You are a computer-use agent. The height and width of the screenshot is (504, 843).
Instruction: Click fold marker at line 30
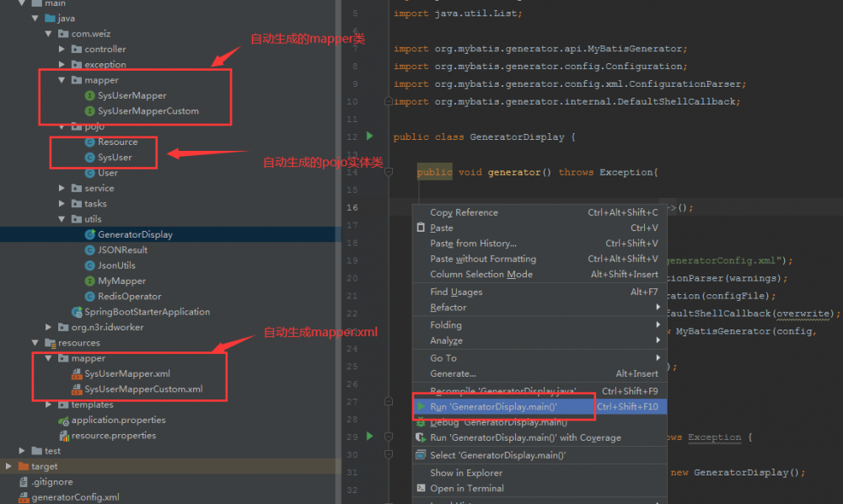tap(389, 454)
